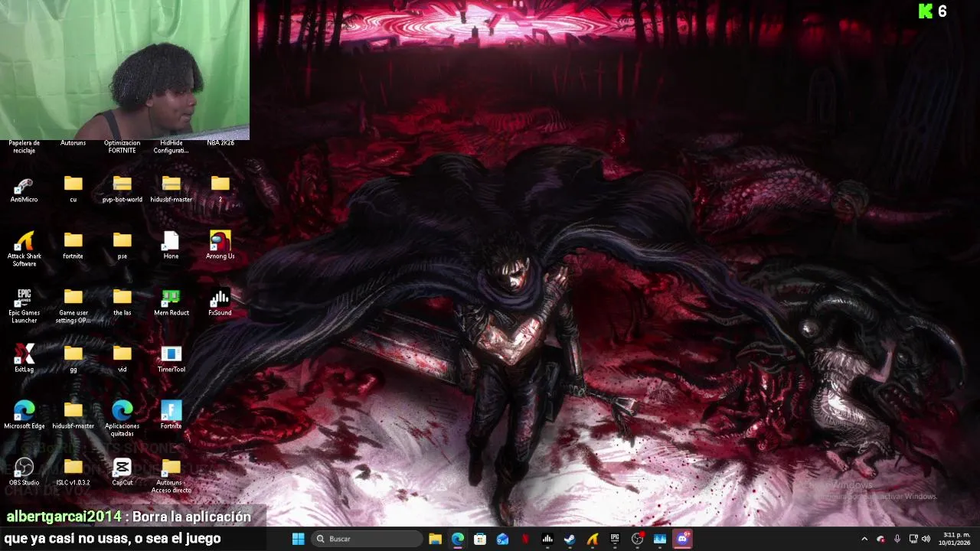This screenshot has width=980, height=551.
Task: Open the Mem Reduct shortcut
Action: (x=171, y=302)
